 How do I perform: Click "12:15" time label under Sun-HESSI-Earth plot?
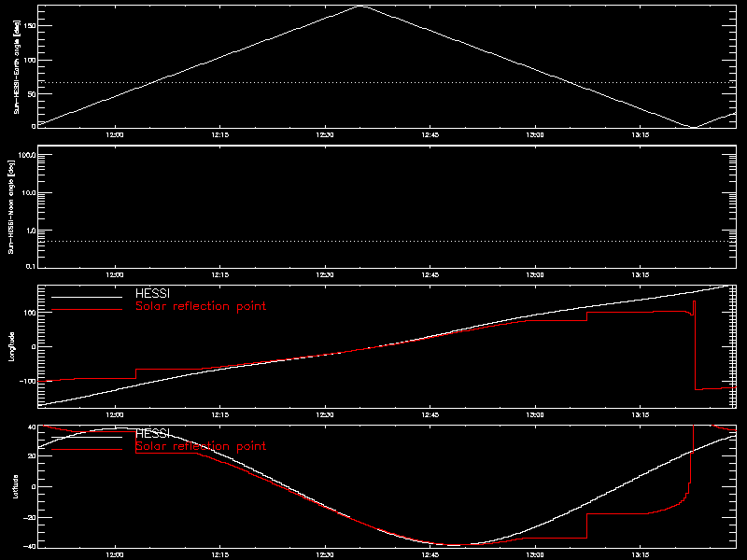220,135
